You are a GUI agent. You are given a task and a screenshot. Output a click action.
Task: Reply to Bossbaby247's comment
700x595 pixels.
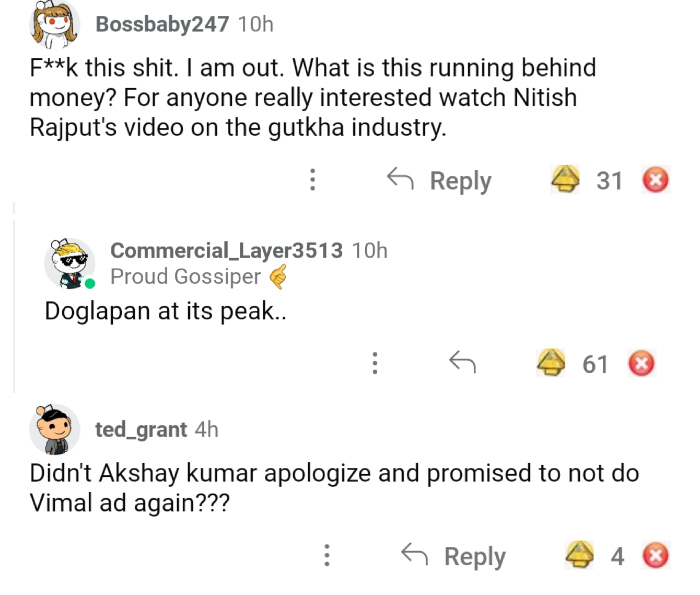point(439,180)
